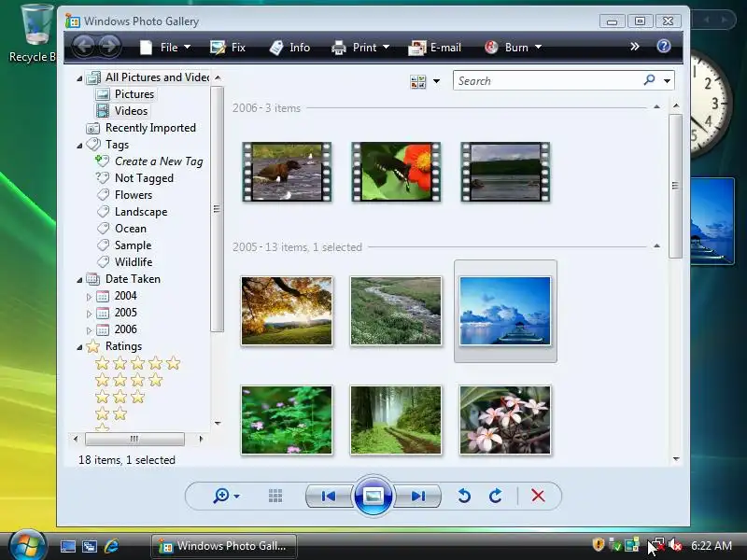Click the gallery vertical scrollbar thumb
This screenshot has width=747, height=560.
pos(675,186)
